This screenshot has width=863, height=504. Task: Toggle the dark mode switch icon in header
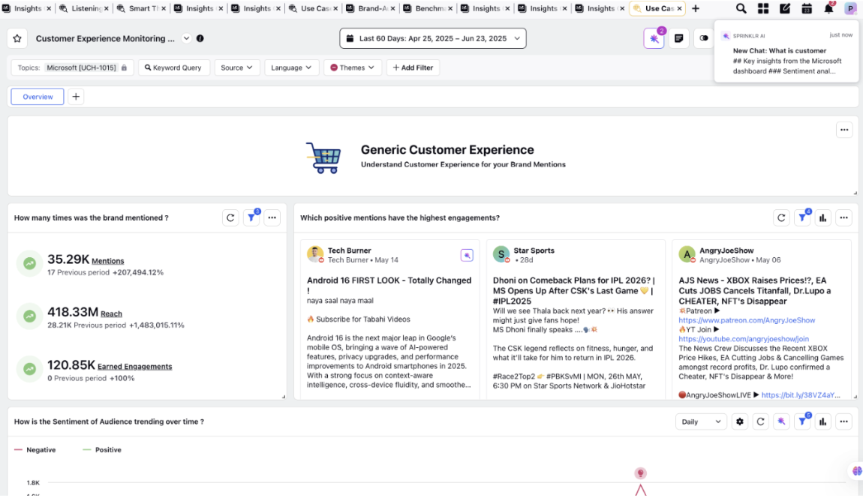coord(703,38)
